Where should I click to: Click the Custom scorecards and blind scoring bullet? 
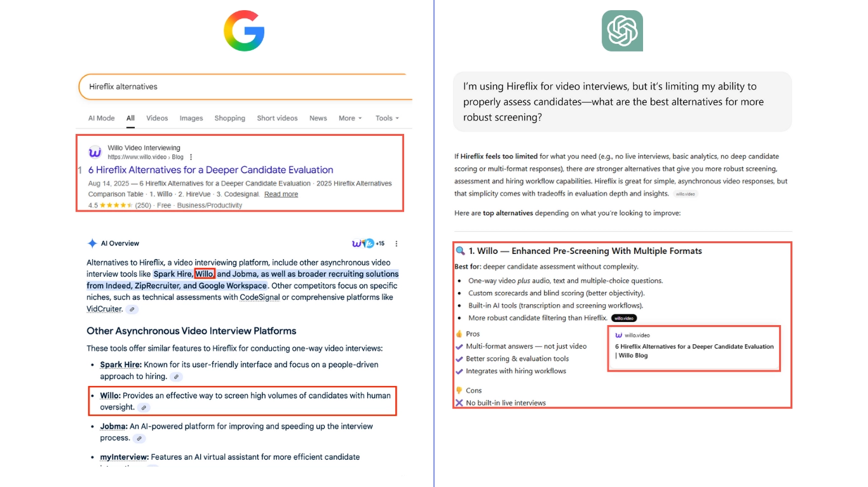(x=556, y=293)
